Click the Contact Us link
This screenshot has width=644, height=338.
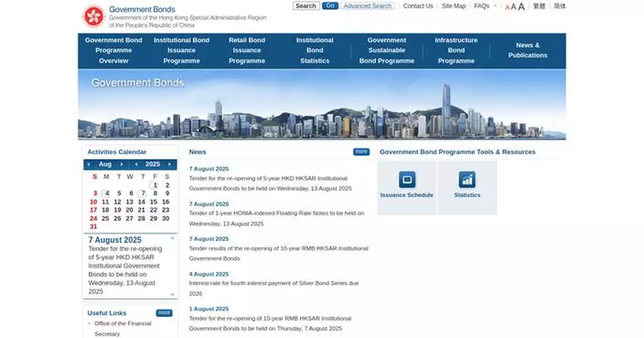click(418, 6)
